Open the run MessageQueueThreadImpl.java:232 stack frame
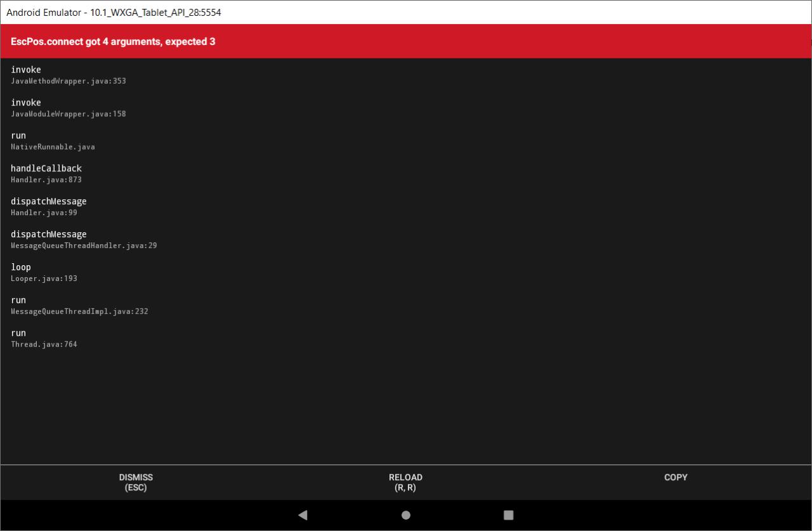This screenshot has width=812, height=531. pyautogui.click(x=406, y=306)
